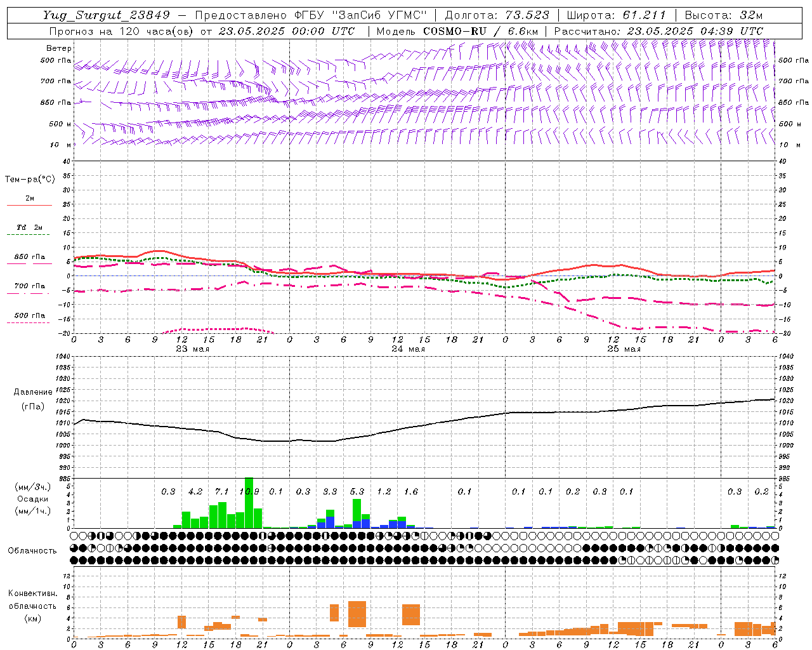Click the 3.3 precipitation total
The image size is (812, 650).
click(330, 491)
